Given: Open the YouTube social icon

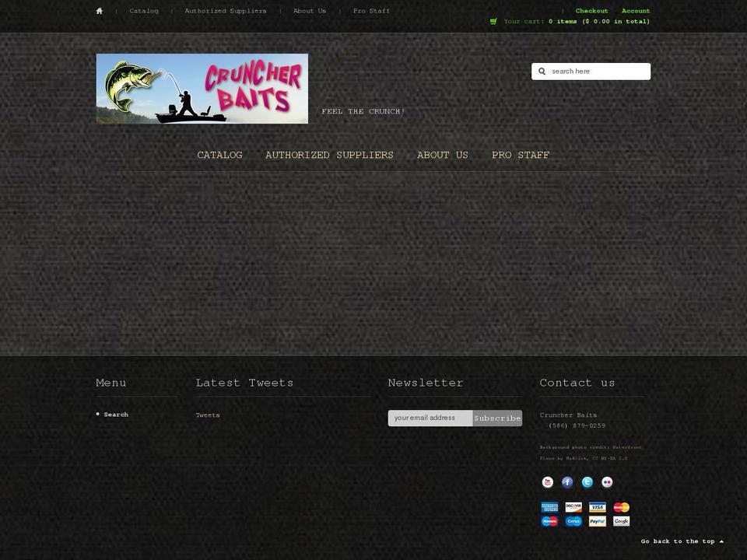Looking at the screenshot, I should pyautogui.click(x=547, y=482).
